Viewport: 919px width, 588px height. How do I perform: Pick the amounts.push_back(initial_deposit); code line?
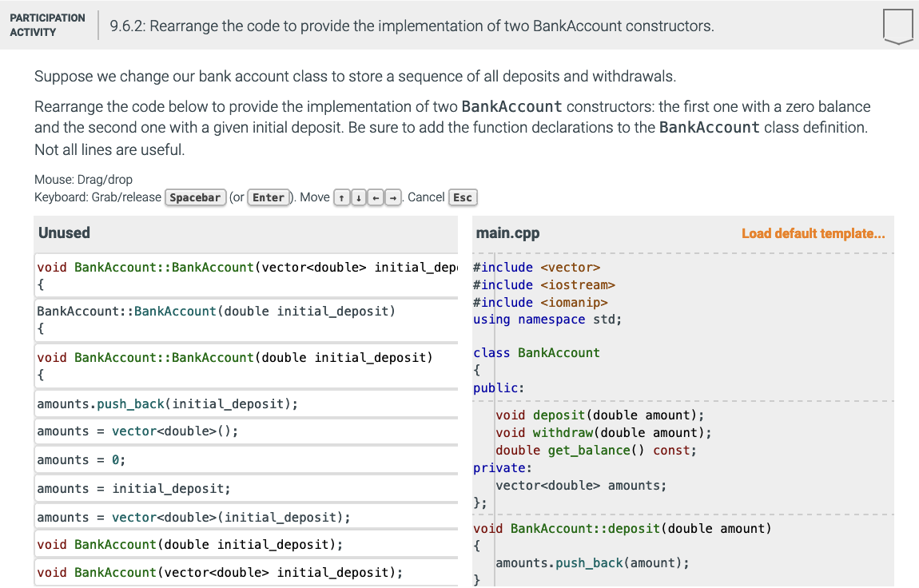(246, 404)
